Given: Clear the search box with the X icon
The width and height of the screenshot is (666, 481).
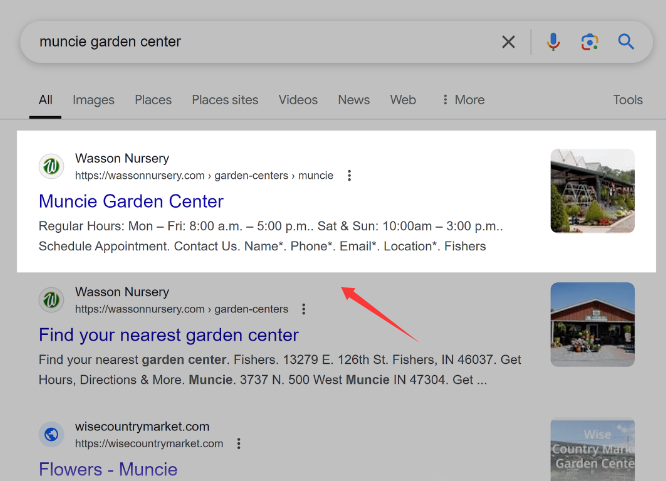Looking at the screenshot, I should click(x=508, y=42).
